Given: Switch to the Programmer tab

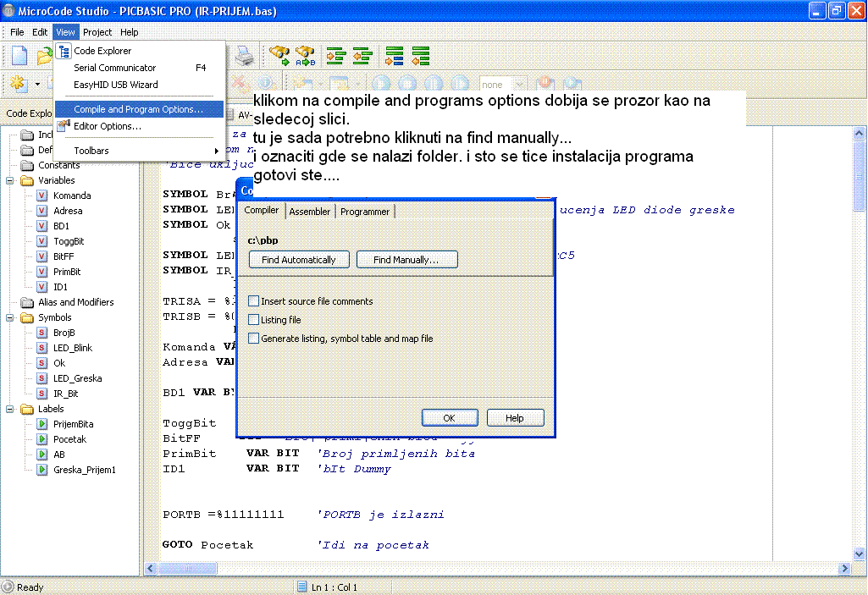Looking at the screenshot, I should coord(365,212).
